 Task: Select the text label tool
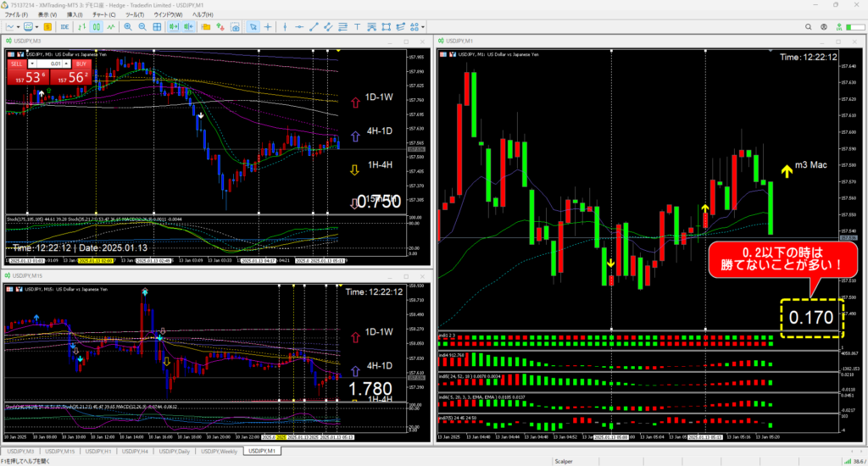point(357,27)
